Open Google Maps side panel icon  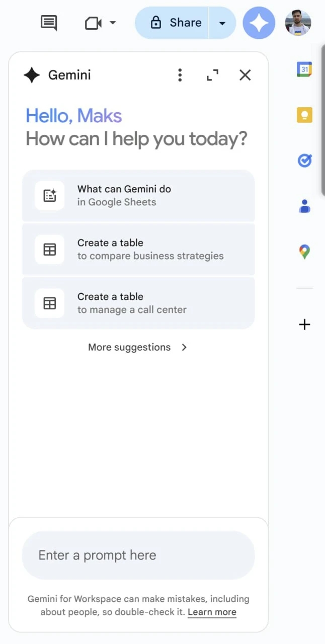point(304,252)
